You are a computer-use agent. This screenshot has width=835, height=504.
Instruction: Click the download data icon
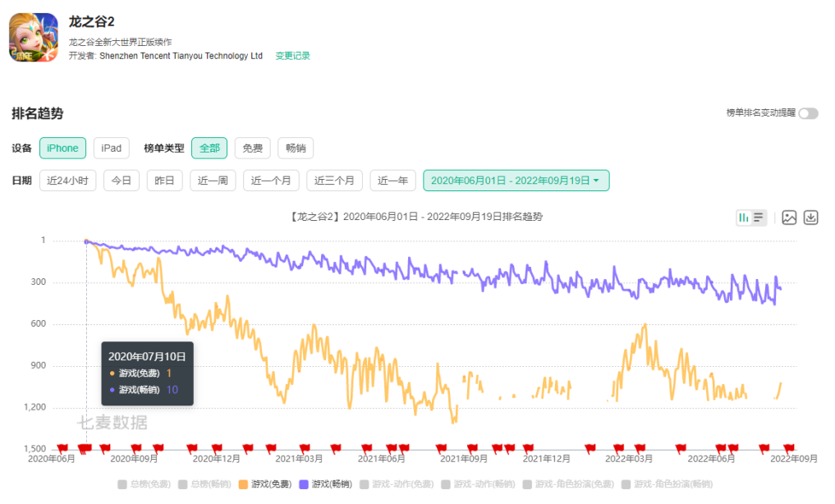point(810,218)
